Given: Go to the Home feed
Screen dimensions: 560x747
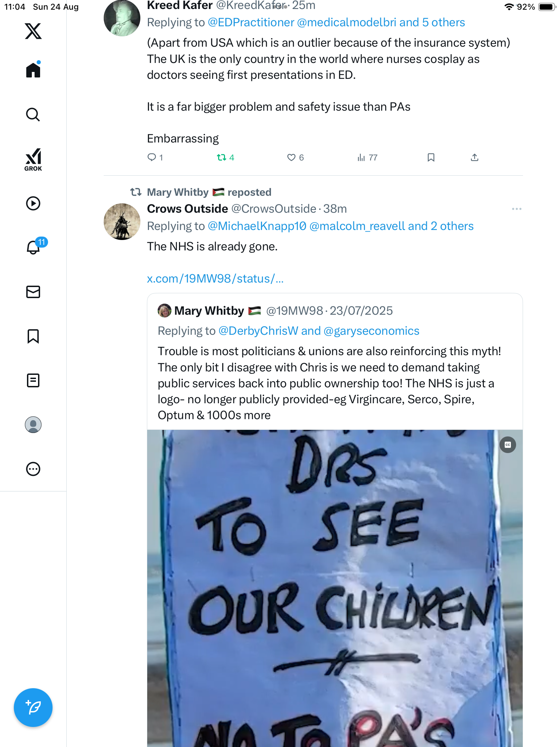Looking at the screenshot, I should point(33,70).
